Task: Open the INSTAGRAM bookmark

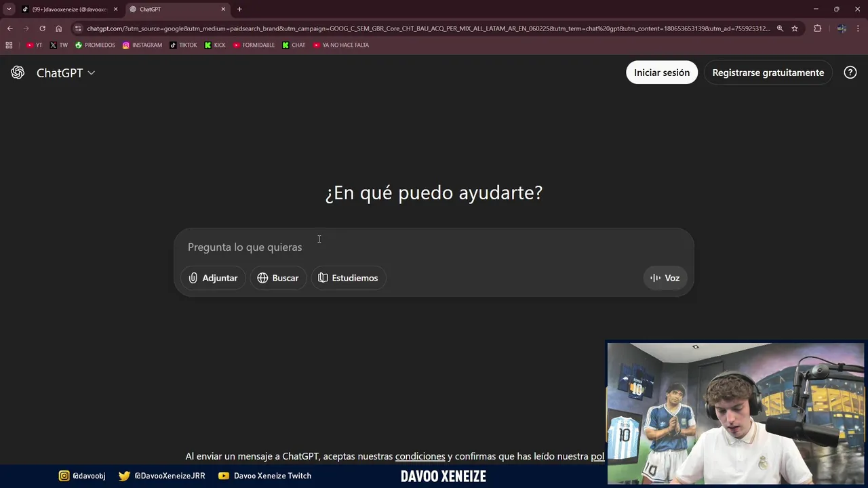Action: click(x=142, y=45)
